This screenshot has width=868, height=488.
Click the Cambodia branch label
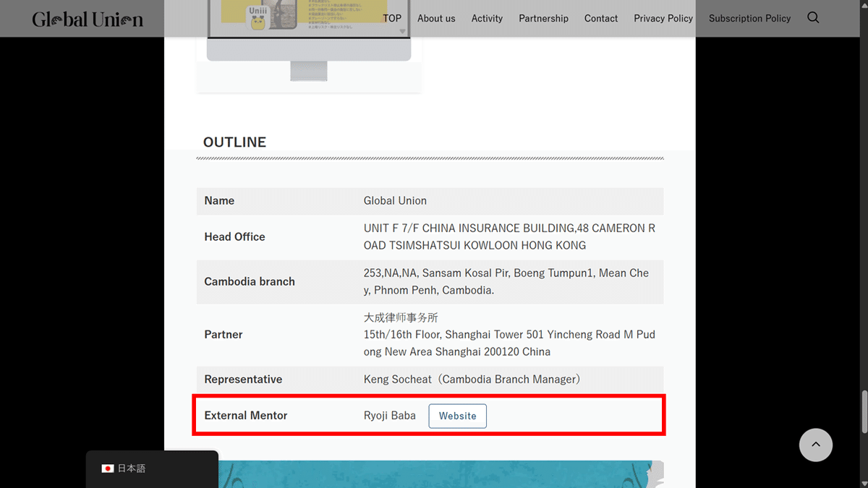250,281
